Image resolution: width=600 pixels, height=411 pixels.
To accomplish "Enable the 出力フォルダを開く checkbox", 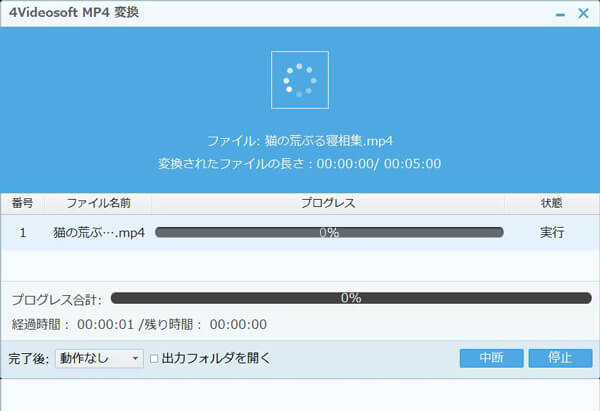I will pos(154,358).
